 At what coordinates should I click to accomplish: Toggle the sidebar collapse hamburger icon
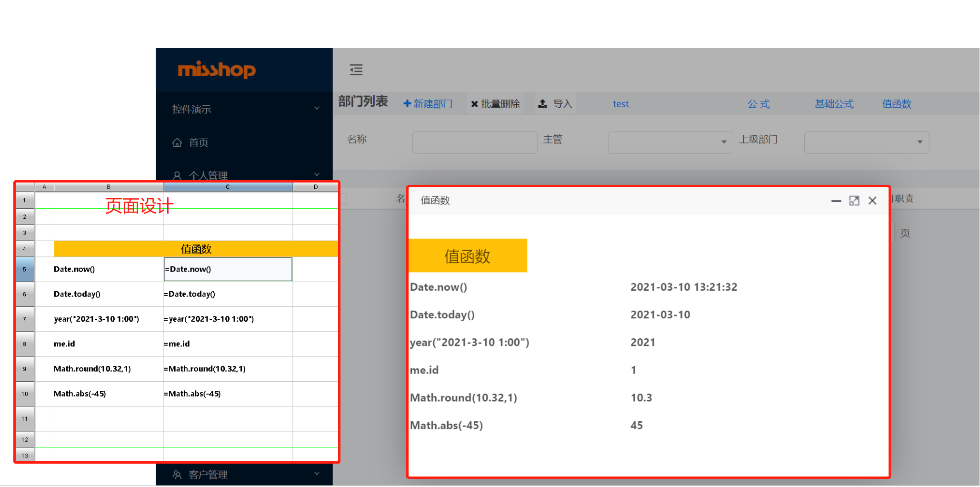[356, 70]
